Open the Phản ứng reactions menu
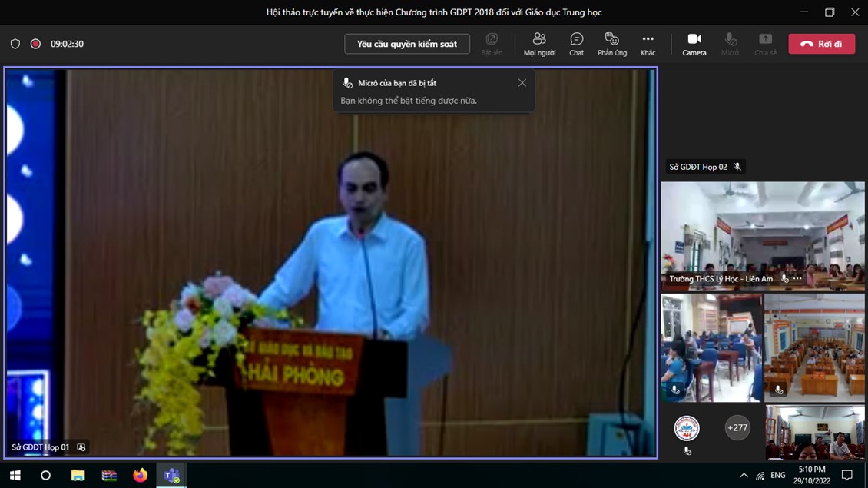This screenshot has height=488, width=868. click(x=611, y=44)
